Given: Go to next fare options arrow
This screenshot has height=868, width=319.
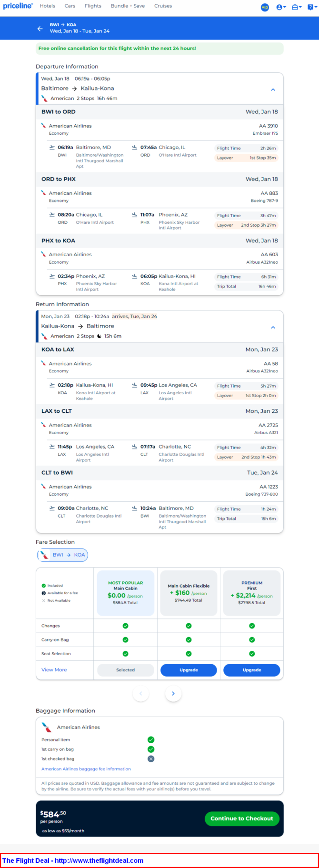Looking at the screenshot, I should tap(173, 693).
